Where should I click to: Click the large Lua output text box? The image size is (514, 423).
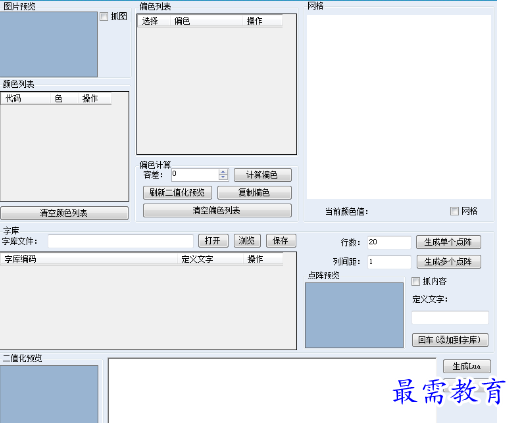pos(272,391)
